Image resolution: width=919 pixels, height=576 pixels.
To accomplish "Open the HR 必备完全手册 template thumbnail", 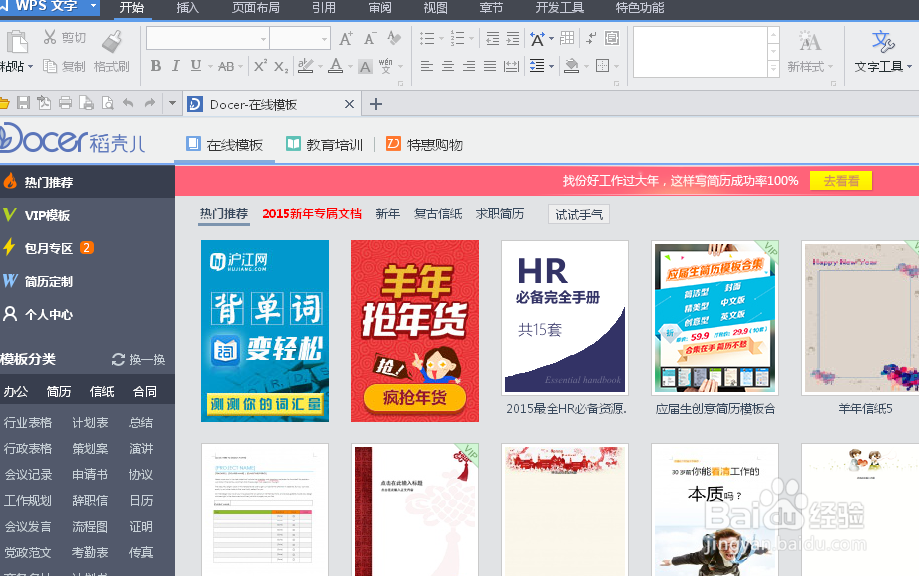I will click(565, 317).
